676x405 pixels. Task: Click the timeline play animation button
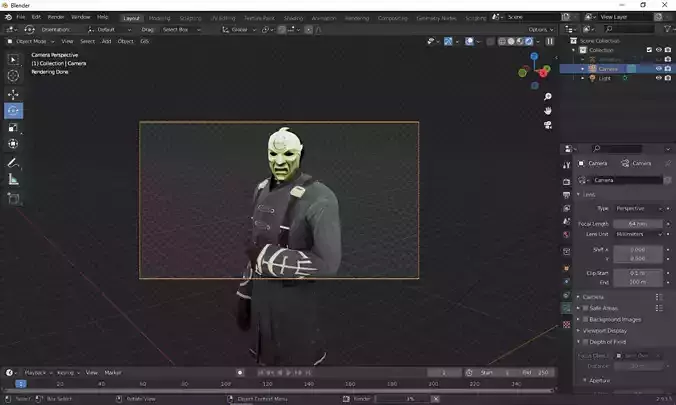tap(288, 373)
